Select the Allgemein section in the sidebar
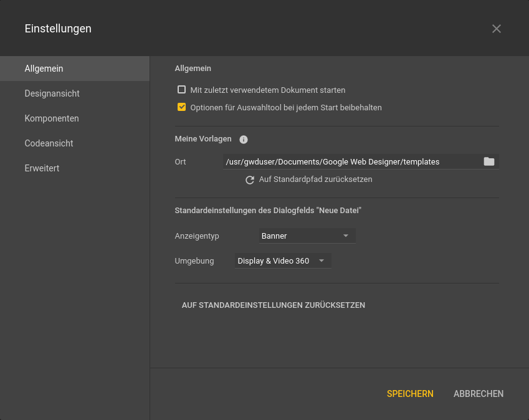The height and width of the screenshot is (420, 529). click(44, 68)
